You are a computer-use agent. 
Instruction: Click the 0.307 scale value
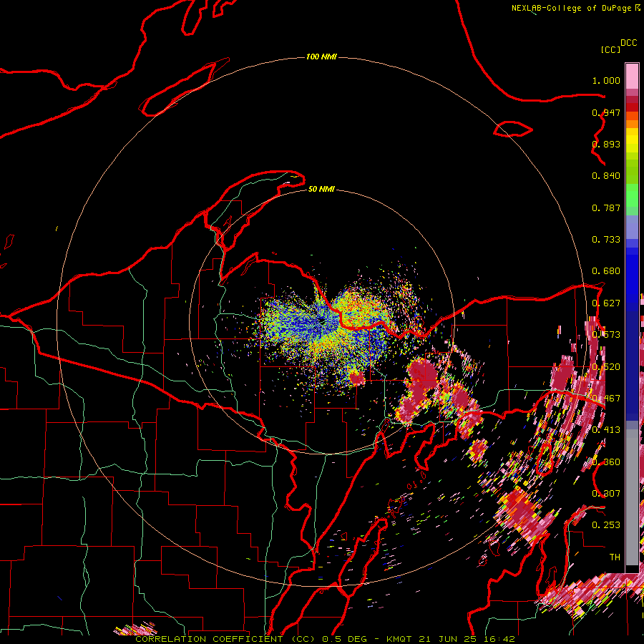(606, 494)
